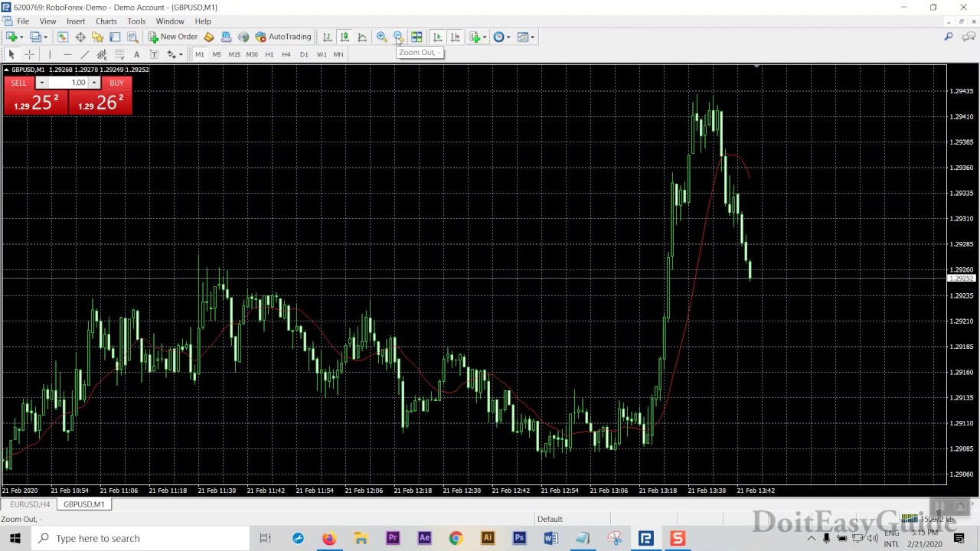Select the H4 timeframe
980x551 pixels.
(286, 54)
